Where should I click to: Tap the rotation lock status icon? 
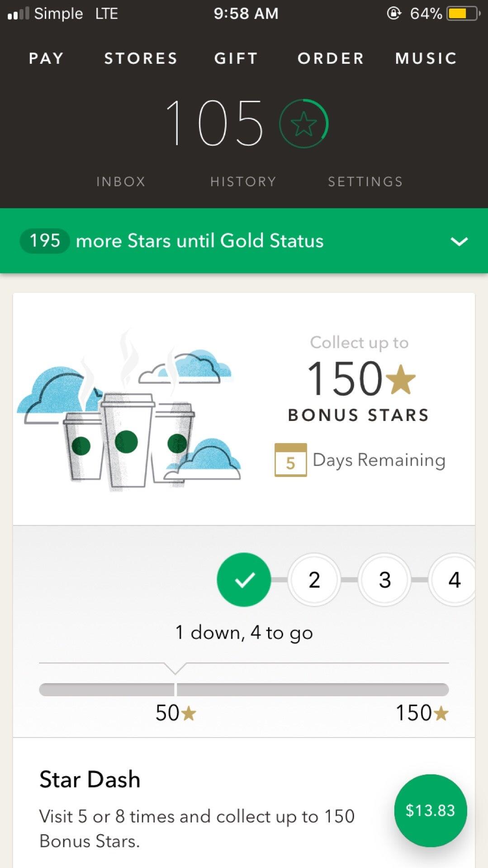[394, 13]
